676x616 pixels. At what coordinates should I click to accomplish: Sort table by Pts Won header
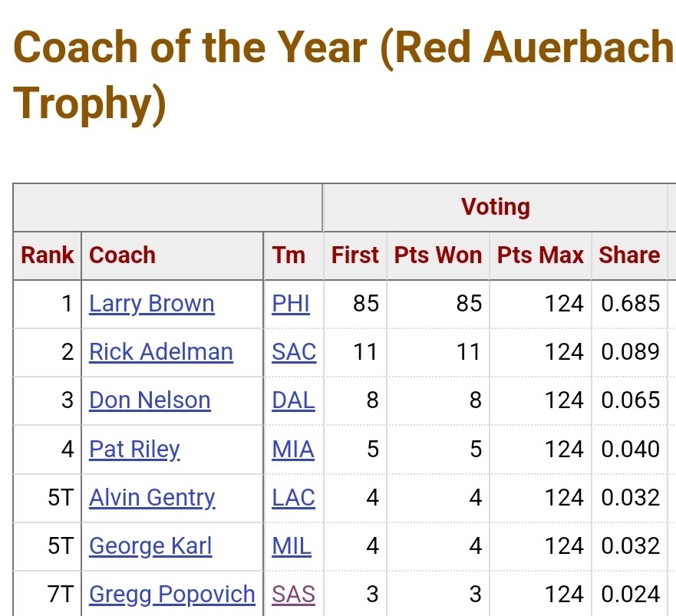(x=437, y=255)
